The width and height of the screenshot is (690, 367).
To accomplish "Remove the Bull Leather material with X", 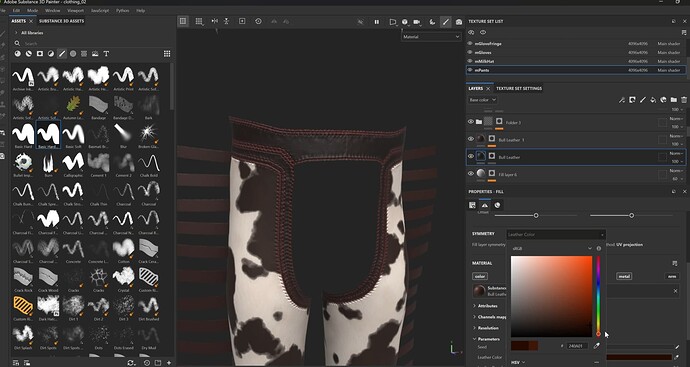I will 675,291.
